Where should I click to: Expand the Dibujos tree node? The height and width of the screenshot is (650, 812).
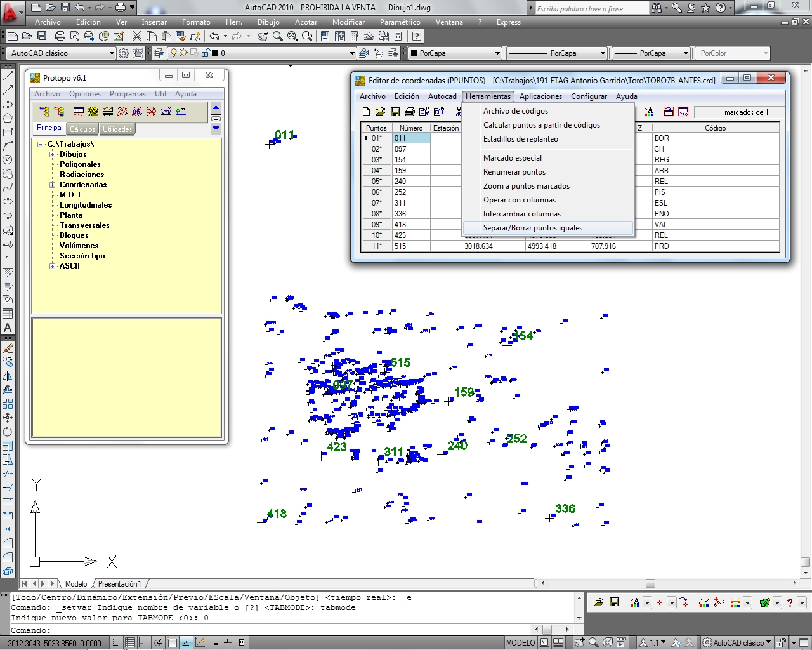click(53, 154)
